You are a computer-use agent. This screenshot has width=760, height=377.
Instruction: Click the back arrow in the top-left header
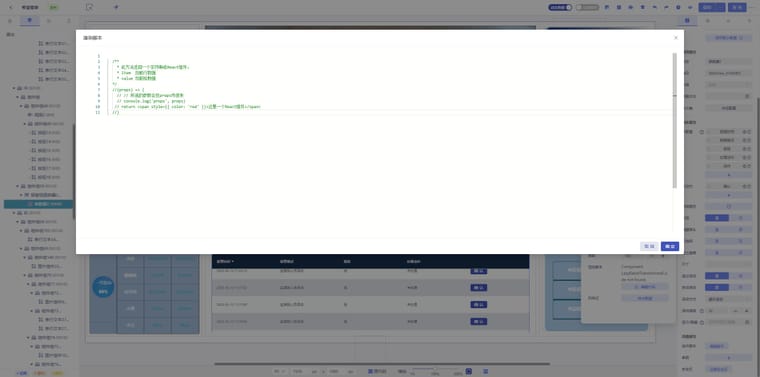(x=11, y=7)
